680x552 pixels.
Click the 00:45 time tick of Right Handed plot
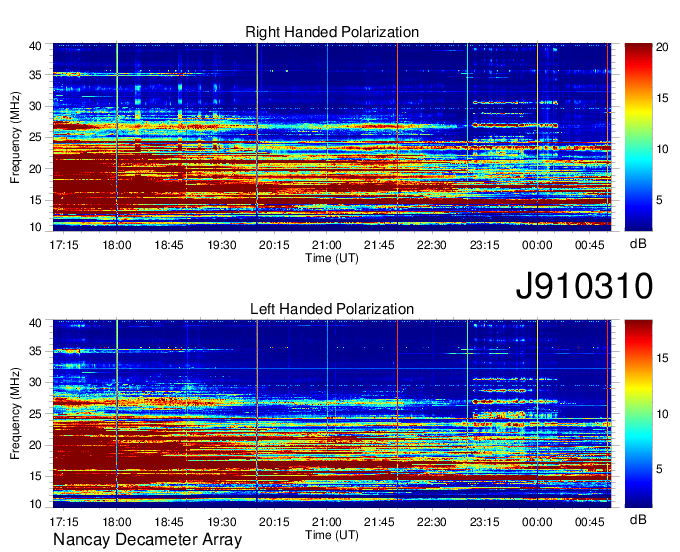click(x=589, y=245)
